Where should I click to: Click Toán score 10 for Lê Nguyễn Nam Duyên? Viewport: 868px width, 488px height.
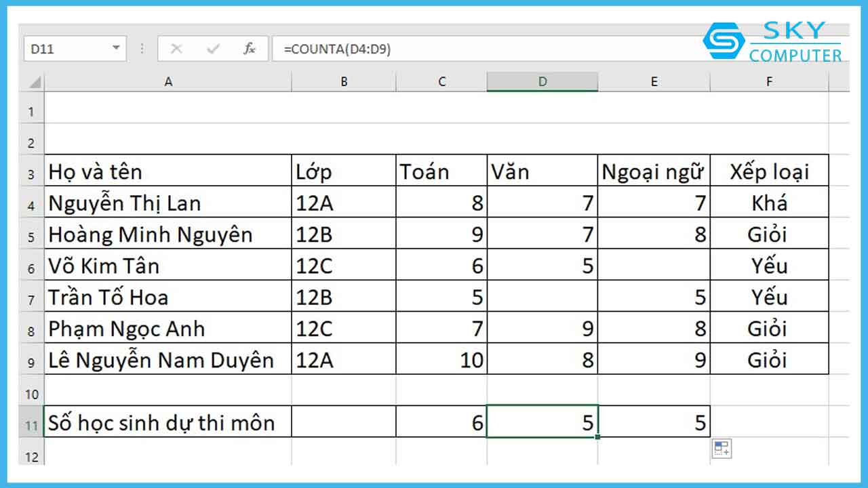tap(441, 359)
